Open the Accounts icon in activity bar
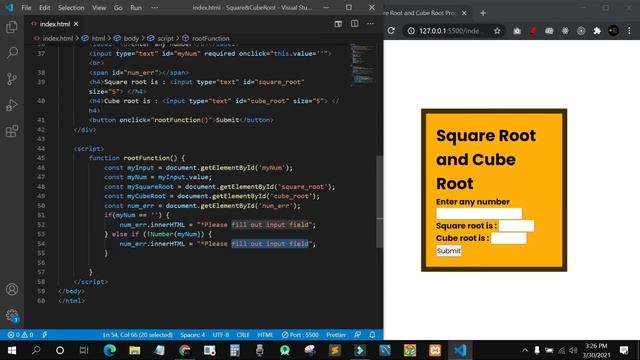Viewport: 640px width, 360px height. pos(12,289)
